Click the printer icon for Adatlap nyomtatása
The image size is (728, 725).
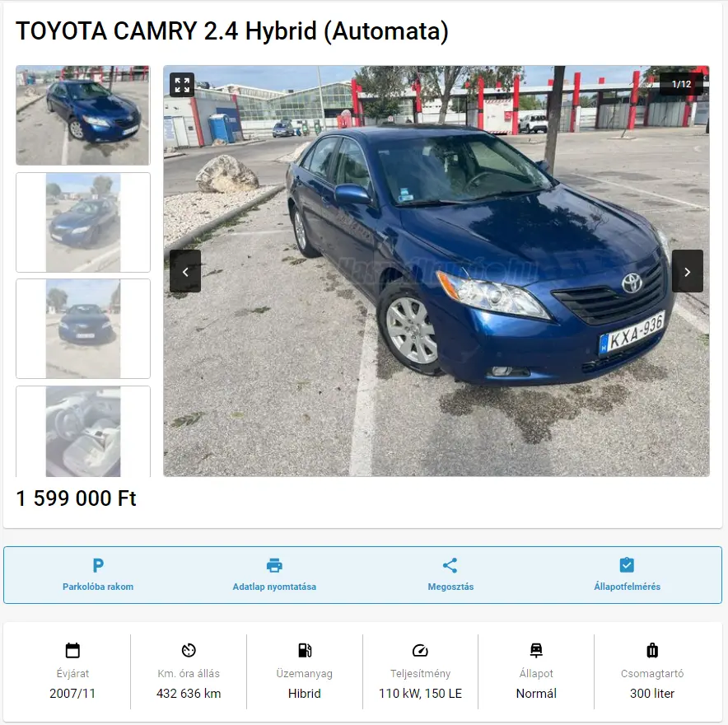tap(274, 565)
